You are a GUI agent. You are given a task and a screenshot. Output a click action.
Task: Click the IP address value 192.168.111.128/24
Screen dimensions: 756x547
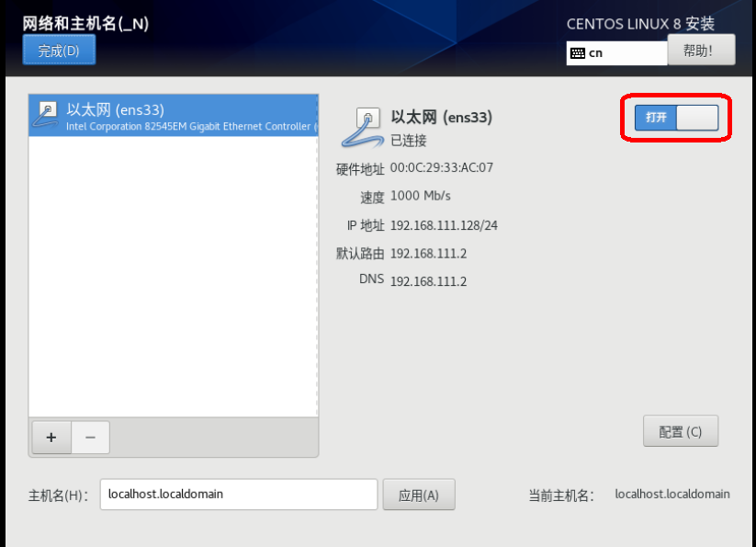pos(444,225)
